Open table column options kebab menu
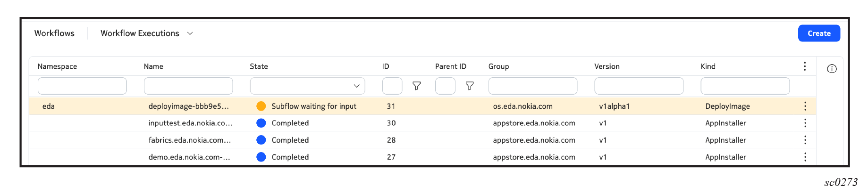 (805, 66)
